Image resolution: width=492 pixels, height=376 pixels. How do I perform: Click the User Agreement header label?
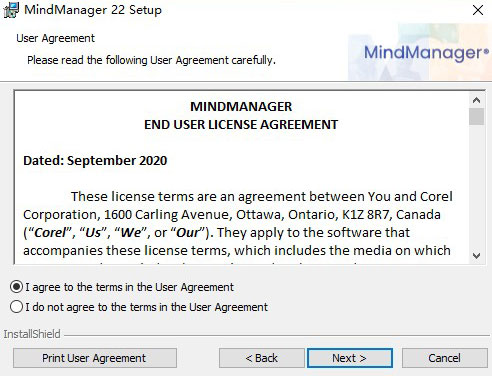(56, 38)
